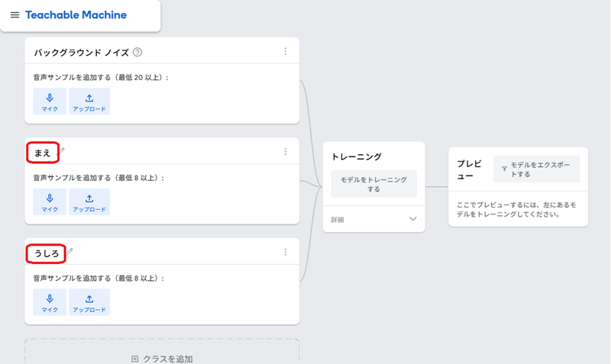Select the うしろ class name field
Viewport: 611px width, 364px height.
pos(47,253)
